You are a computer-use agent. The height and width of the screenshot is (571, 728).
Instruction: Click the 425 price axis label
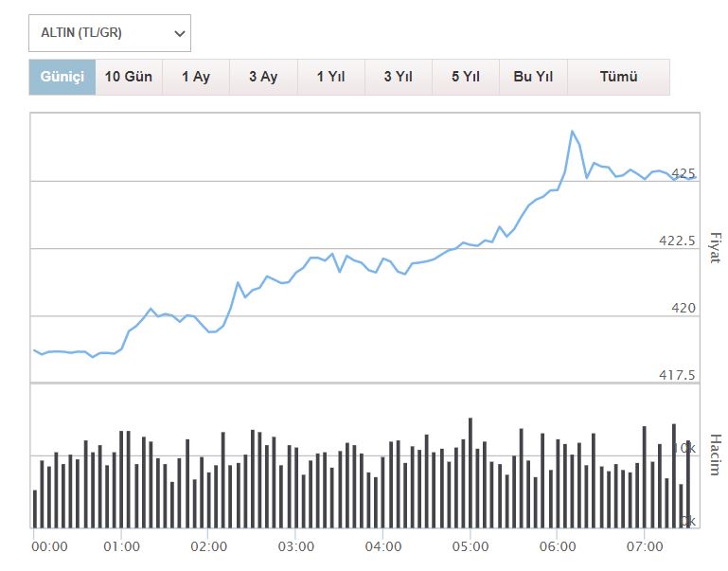[683, 173]
